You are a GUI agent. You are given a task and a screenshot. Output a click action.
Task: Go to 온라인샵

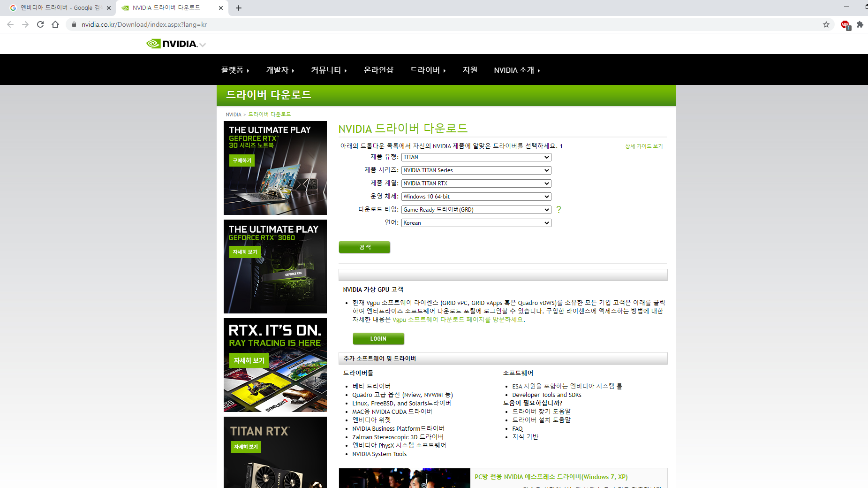coord(378,70)
